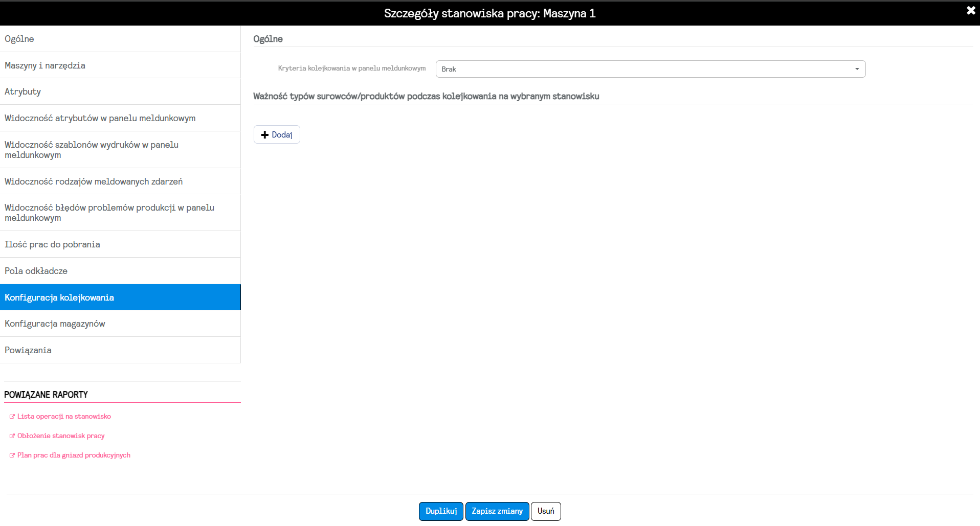Open Widoczność szablonów wydruków section
Image resolution: width=980 pixels, height=526 pixels.
point(120,150)
